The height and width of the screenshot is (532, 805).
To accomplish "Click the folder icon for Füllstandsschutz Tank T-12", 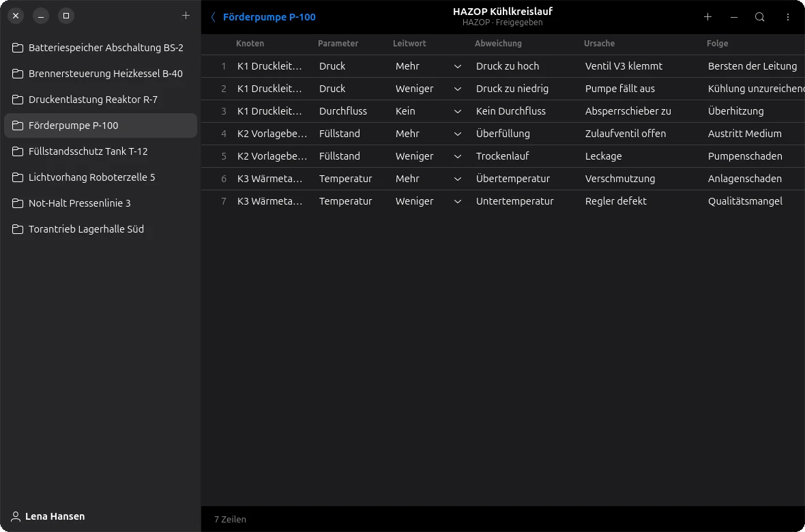I will [x=18, y=151].
